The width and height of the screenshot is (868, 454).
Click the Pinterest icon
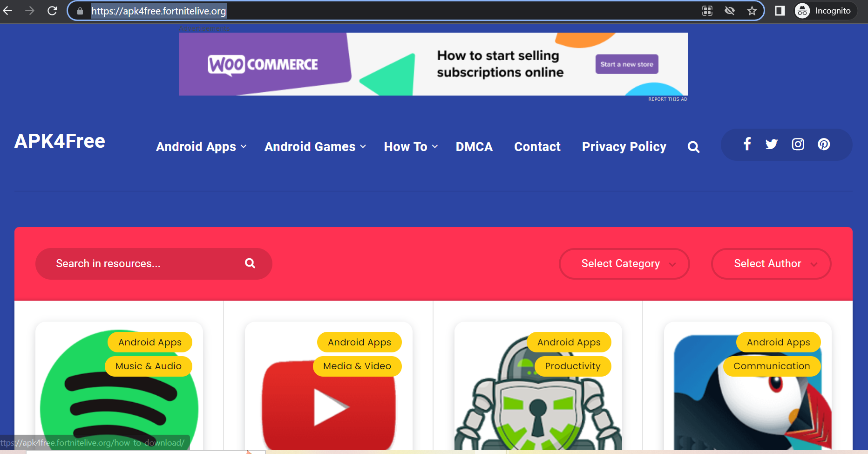click(x=824, y=144)
